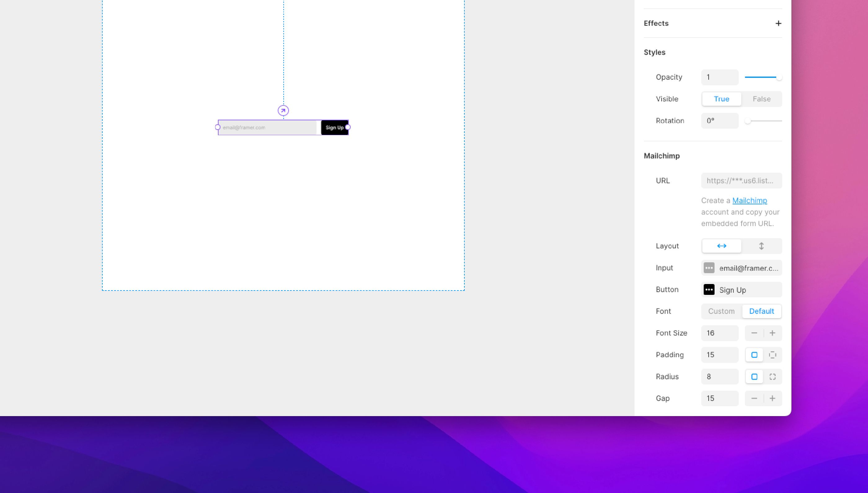This screenshot has width=868, height=493.
Task: Set Visible to False
Action: pyautogui.click(x=761, y=99)
